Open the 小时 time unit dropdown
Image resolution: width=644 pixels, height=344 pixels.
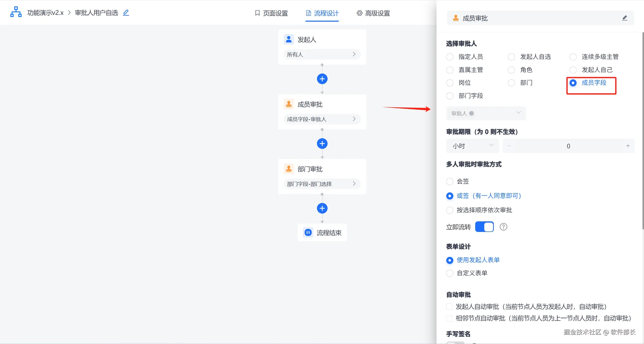[472, 146]
